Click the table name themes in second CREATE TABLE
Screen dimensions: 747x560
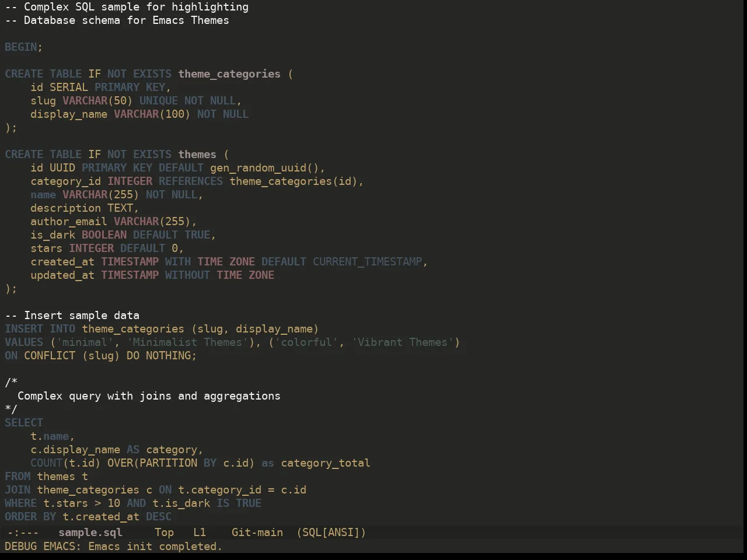point(197,154)
